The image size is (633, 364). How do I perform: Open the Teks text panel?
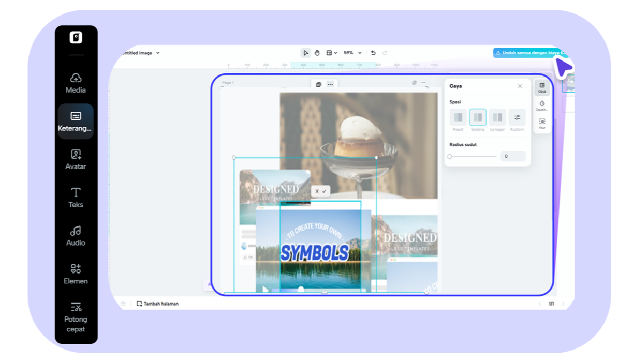pos(76,198)
